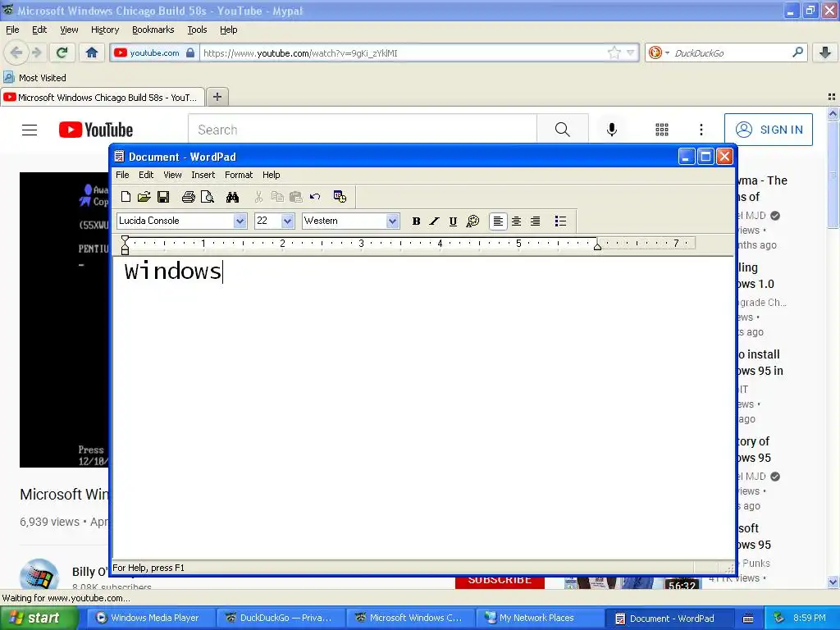Click the YouTube logo
The width and height of the screenshot is (840, 630).
tap(96, 130)
